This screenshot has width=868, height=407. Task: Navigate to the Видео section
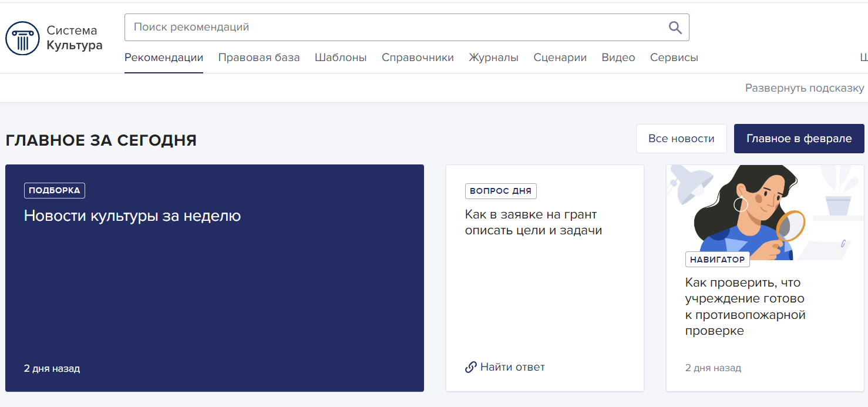pos(618,58)
